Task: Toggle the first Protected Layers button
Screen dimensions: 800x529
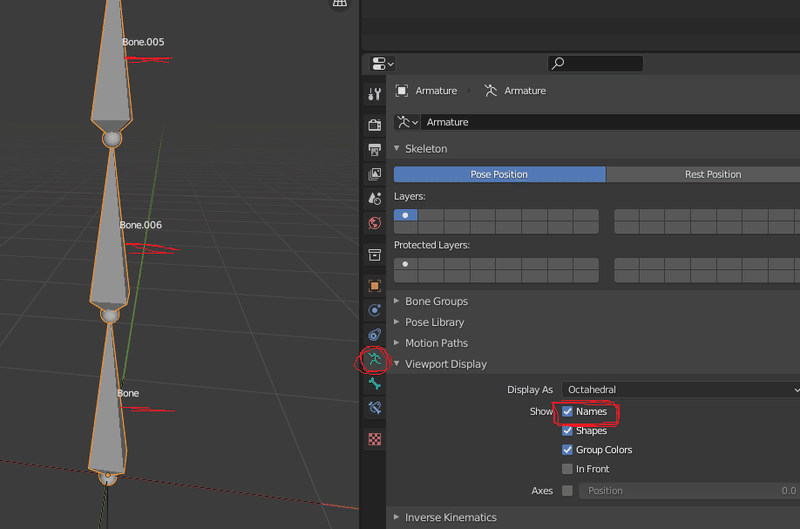Action: click(406, 264)
